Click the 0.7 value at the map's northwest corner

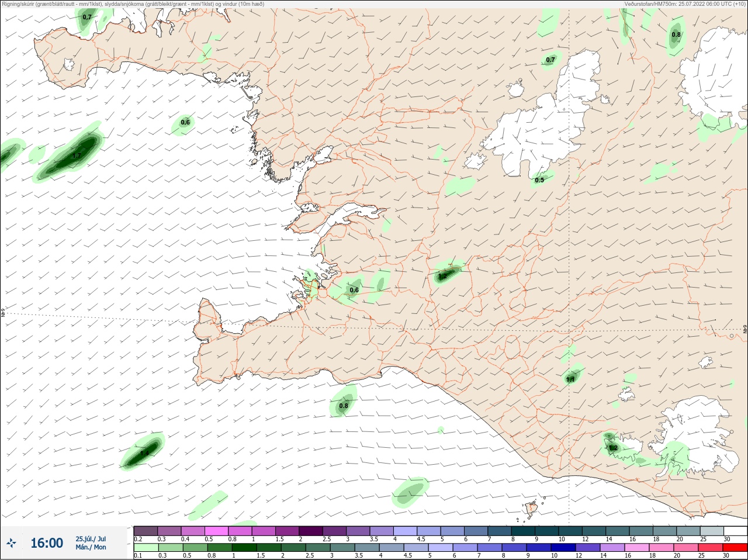coord(87,17)
